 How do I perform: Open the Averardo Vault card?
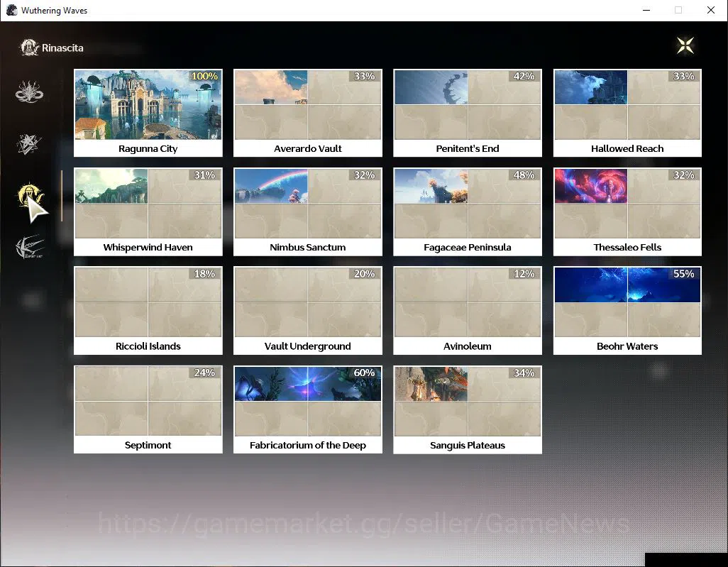click(x=308, y=113)
